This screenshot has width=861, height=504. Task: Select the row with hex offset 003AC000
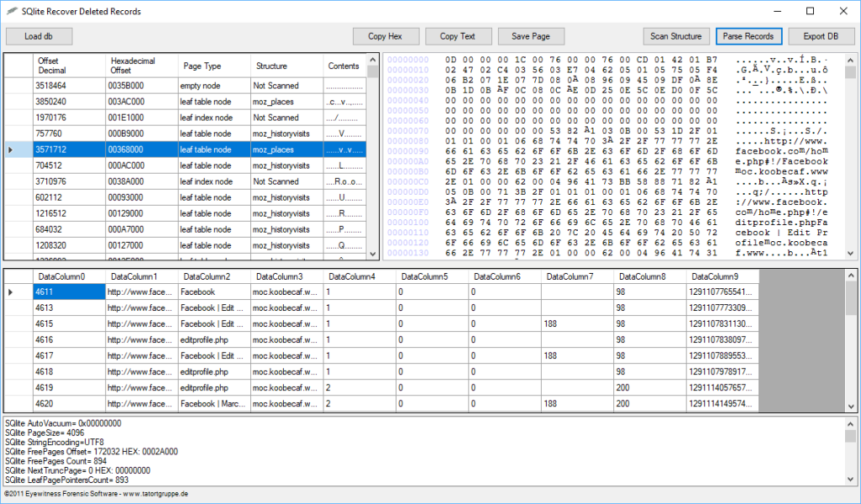tap(141, 102)
